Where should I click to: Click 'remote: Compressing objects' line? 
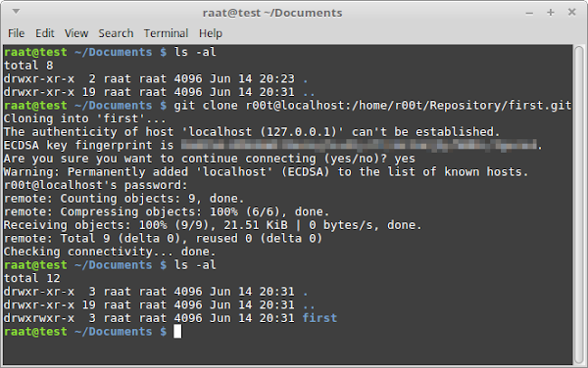[167, 211]
